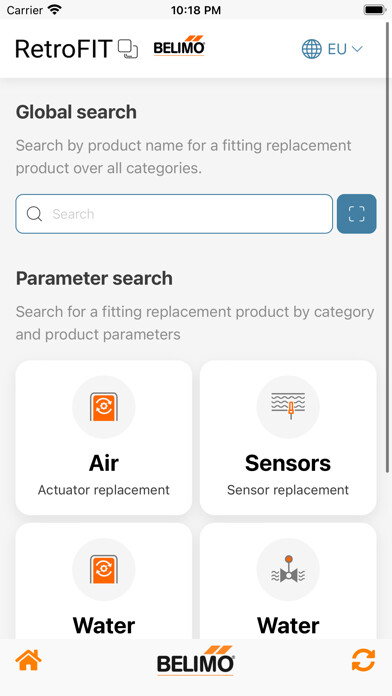The width and height of the screenshot is (392, 696).
Task: Tap the Wi-Fi status bar indicator
Action: pyautogui.click(x=55, y=10)
